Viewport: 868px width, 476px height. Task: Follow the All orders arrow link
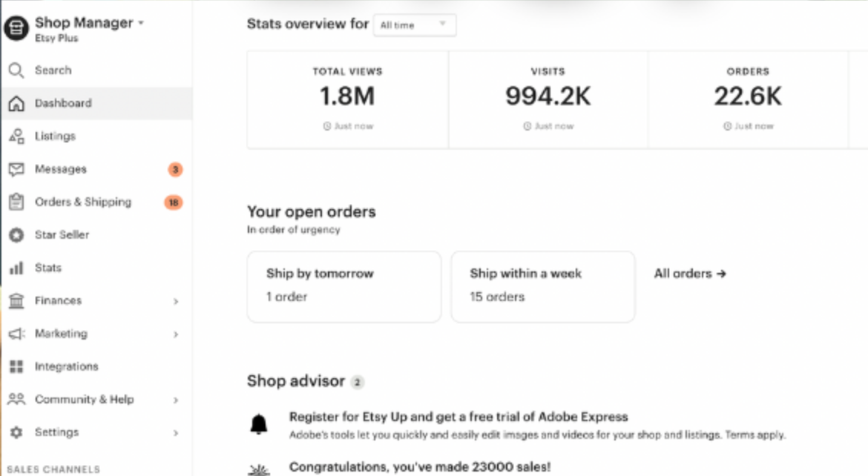coord(690,274)
